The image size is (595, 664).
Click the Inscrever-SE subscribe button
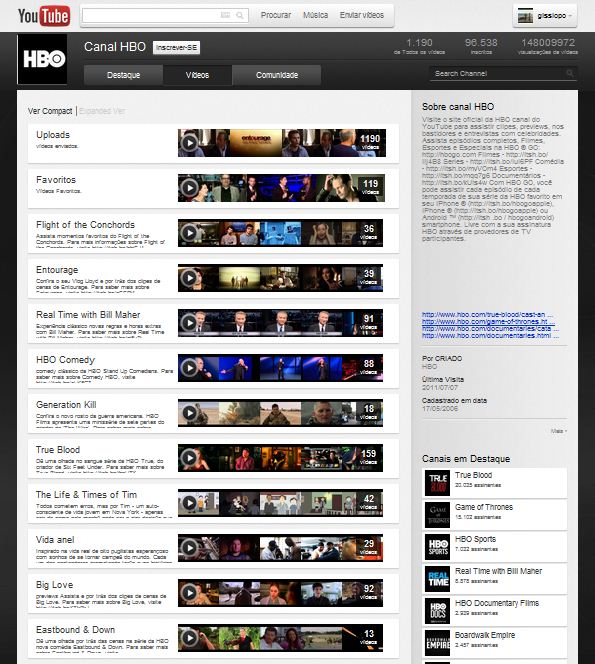176,47
